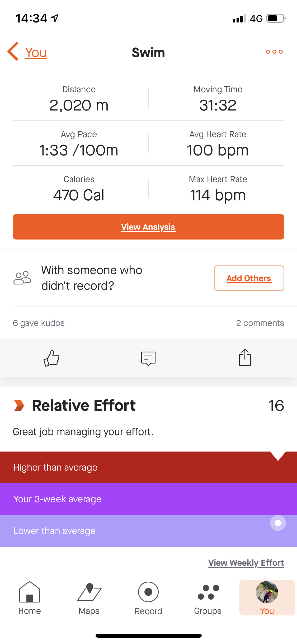Tap the You back link
Image resolution: width=297 pixels, height=644 pixels.
pos(36,52)
